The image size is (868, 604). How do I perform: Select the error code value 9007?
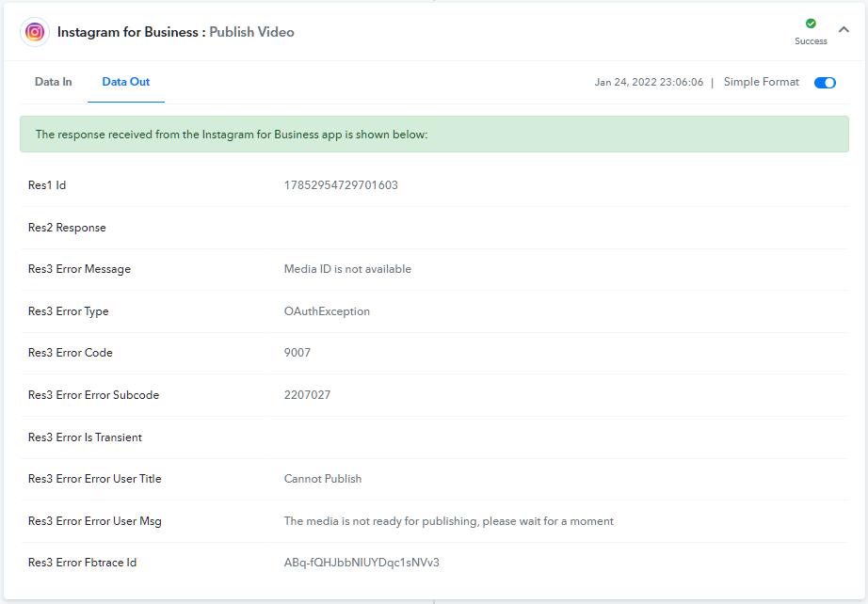pos(297,352)
